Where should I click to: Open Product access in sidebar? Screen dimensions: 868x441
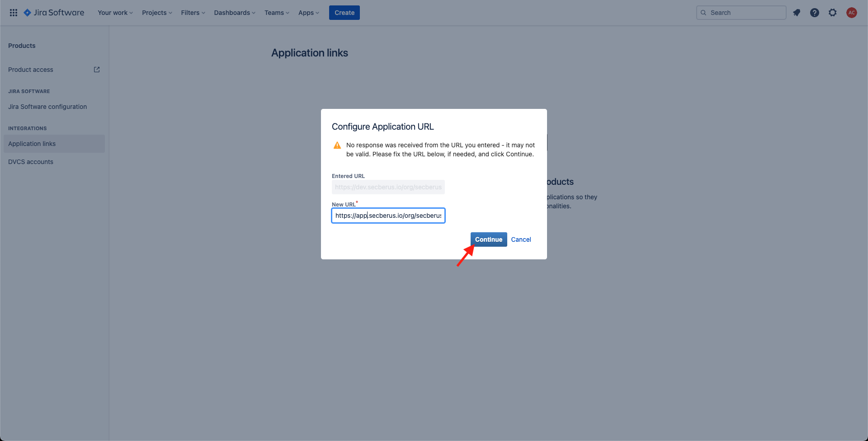[x=54, y=70]
